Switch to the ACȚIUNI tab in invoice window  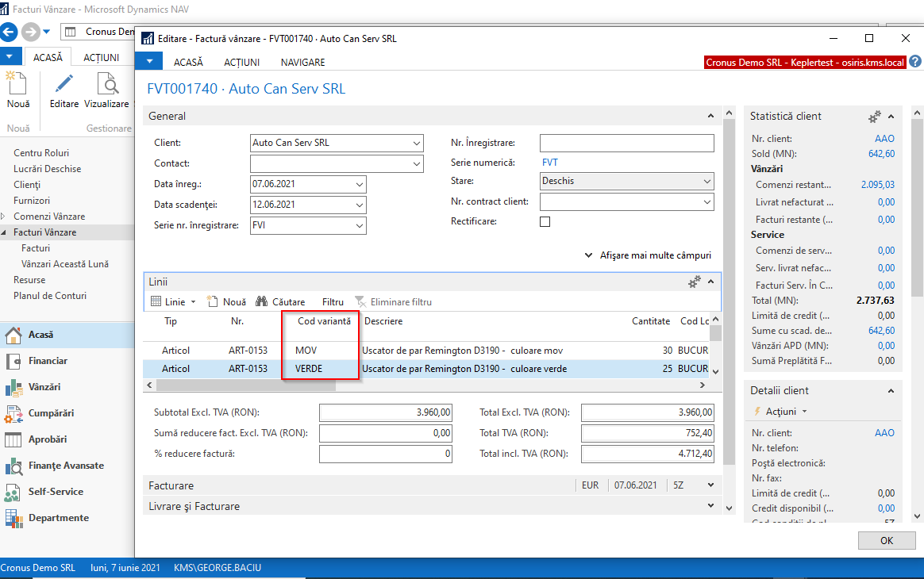[241, 62]
